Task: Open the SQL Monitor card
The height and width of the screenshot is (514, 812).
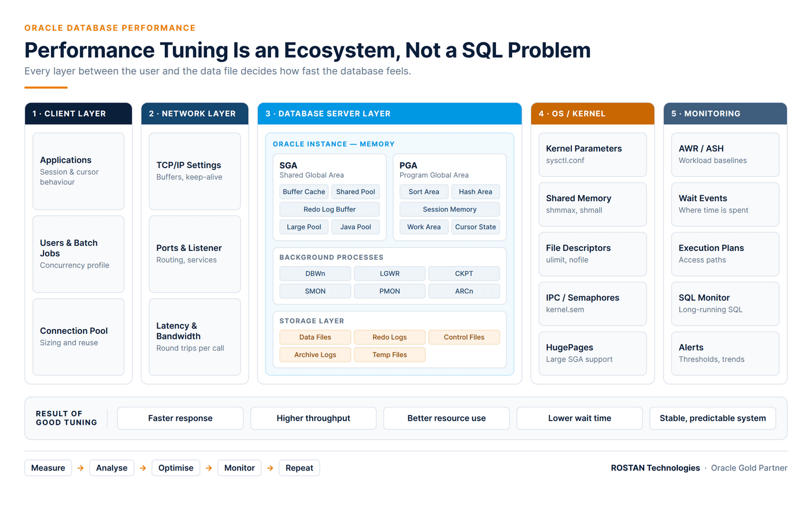Action: tap(725, 304)
